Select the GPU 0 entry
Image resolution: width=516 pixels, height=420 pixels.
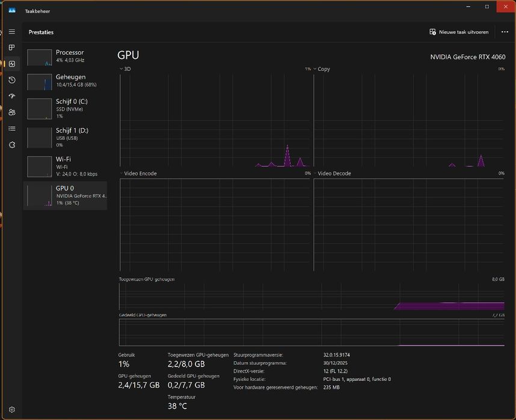tap(65, 195)
